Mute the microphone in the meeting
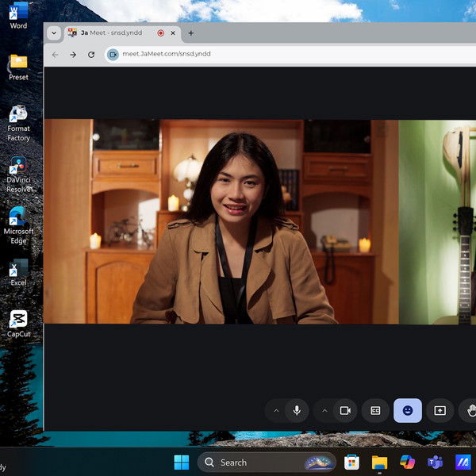 click(x=297, y=410)
